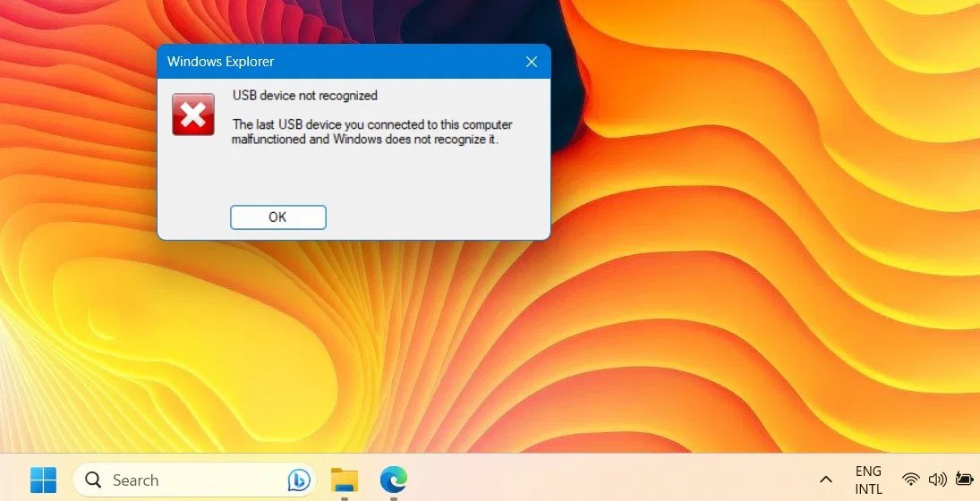Launch Microsoft Edge from taskbar

click(393, 480)
